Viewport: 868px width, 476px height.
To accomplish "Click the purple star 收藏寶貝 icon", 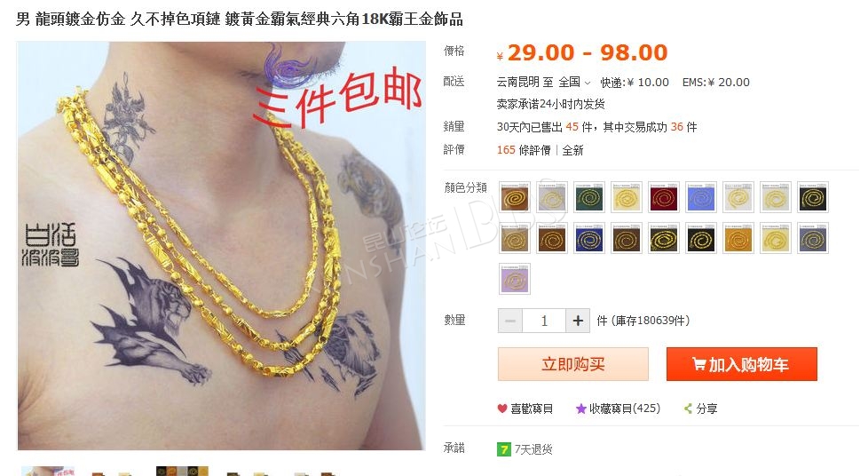I will tap(580, 409).
